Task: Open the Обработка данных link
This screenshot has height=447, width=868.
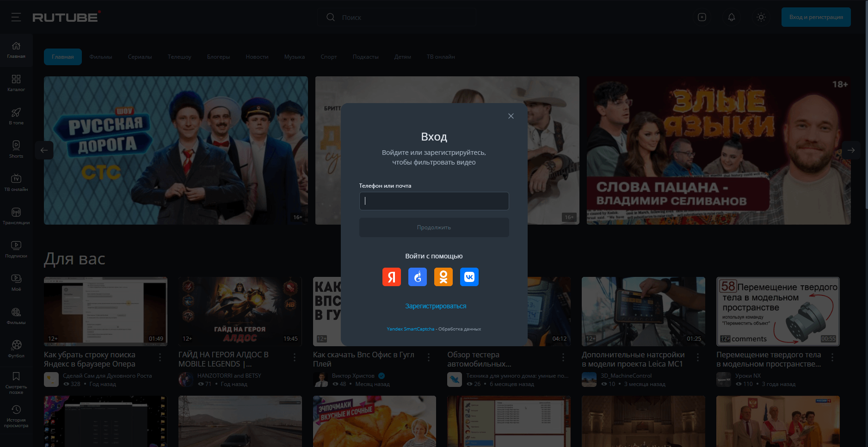Action: (460, 329)
